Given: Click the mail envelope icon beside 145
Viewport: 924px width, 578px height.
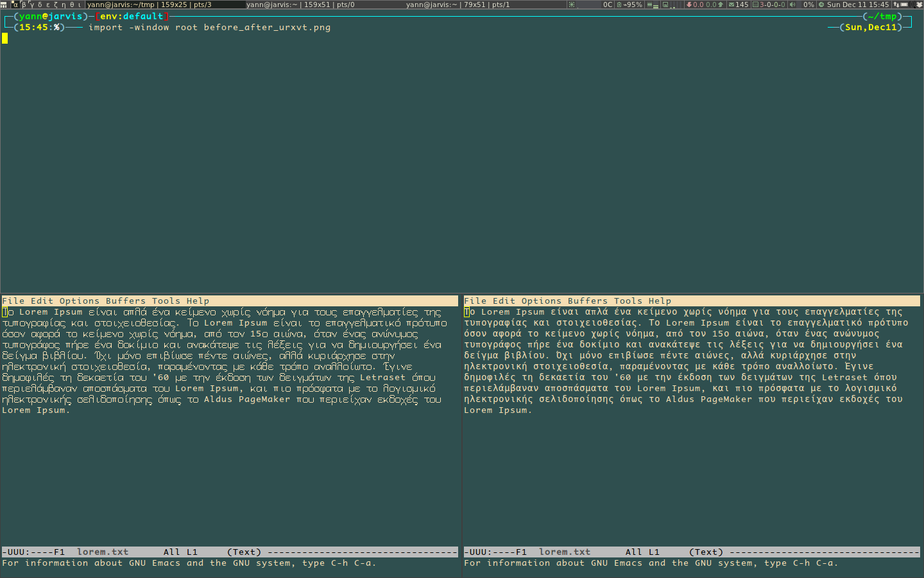Looking at the screenshot, I should [731, 4].
